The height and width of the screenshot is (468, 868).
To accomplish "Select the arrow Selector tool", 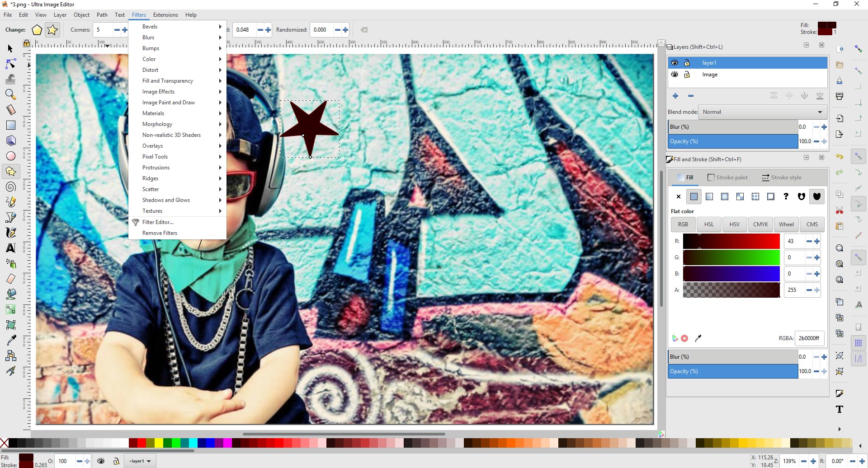I will 10,48.
